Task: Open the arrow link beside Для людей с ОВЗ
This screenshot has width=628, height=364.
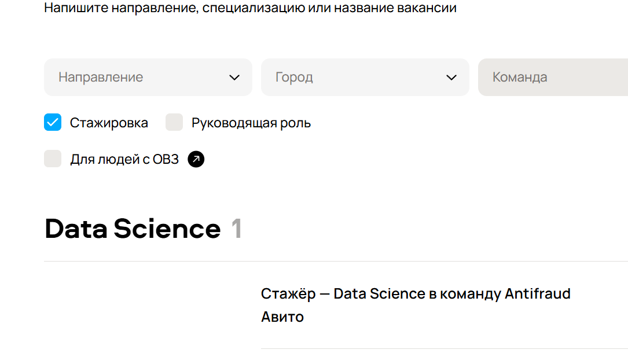Action: pyautogui.click(x=196, y=159)
